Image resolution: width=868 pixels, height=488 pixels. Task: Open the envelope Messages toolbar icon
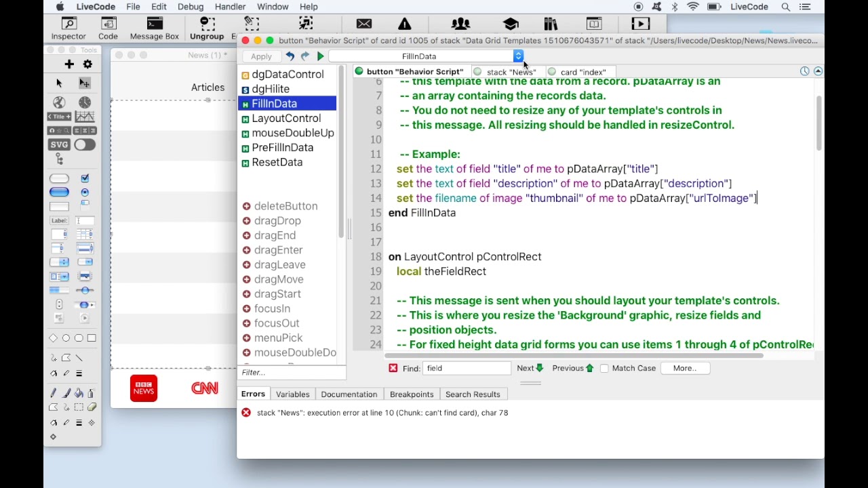[364, 24]
